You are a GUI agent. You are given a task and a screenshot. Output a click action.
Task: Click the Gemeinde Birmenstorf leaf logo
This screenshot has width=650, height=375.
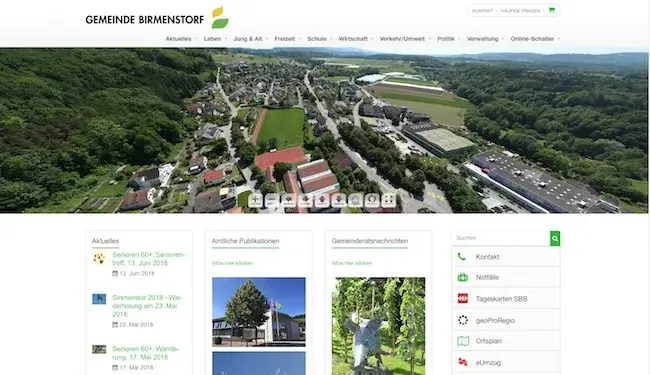pos(220,17)
